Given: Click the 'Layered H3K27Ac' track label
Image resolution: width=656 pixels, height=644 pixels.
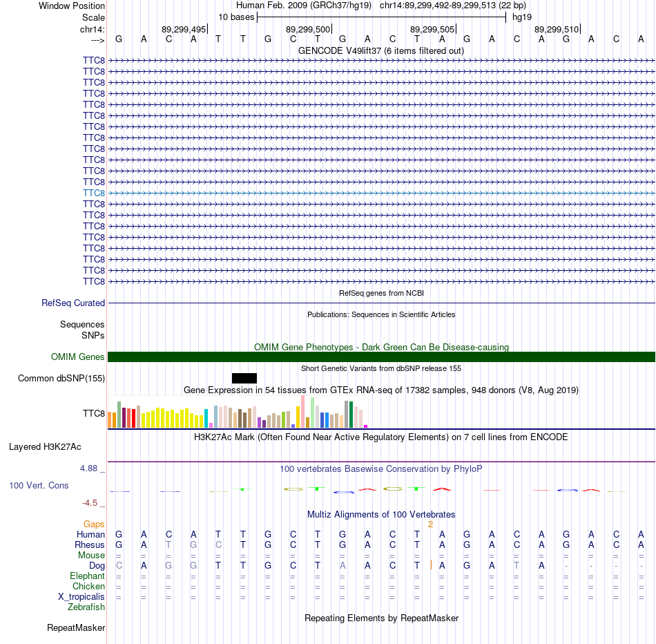Looking at the screenshot, I should pos(45,447).
